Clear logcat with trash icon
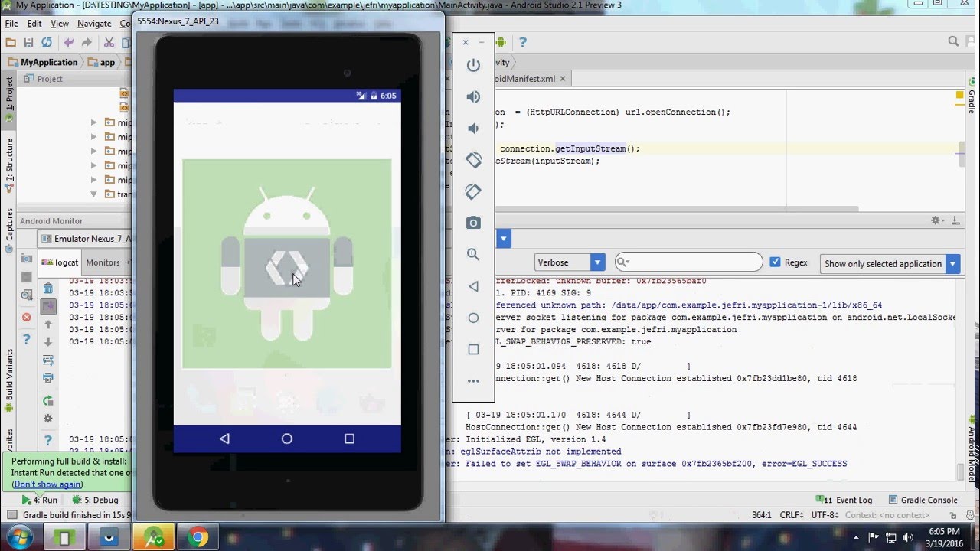This screenshot has width=980, height=551. (x=48, y=289)
